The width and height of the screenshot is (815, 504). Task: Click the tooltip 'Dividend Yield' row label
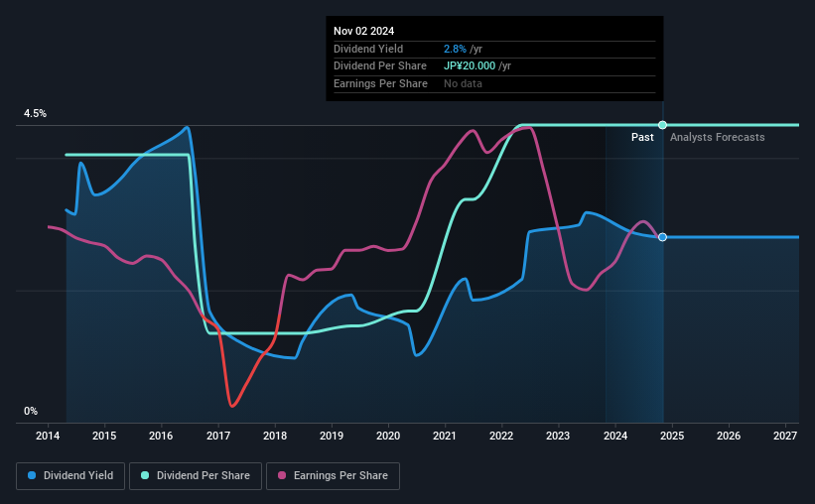pyautogui.click(x=368, y=49)
